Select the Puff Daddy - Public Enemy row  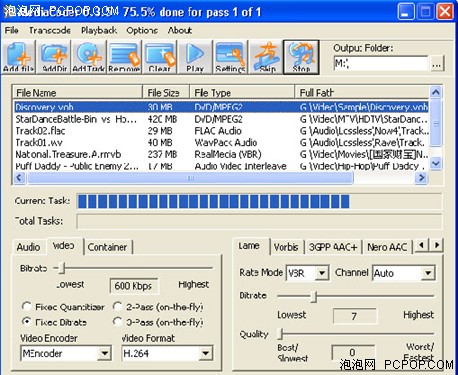click(221, 166)
